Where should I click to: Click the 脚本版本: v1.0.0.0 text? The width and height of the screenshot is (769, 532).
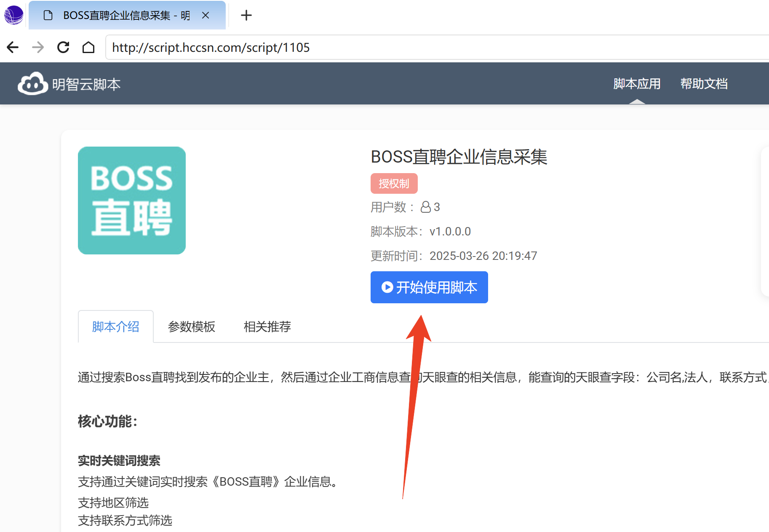point(421,231)
